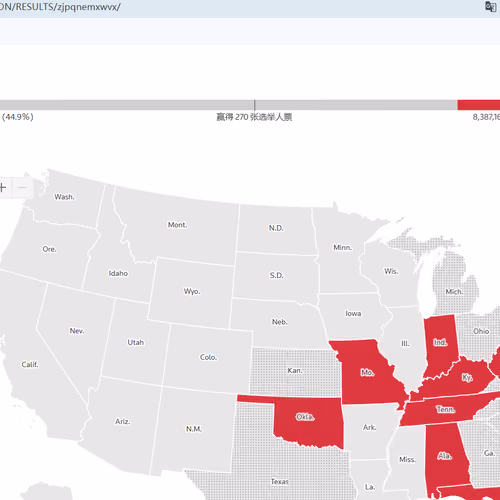The image size is (500, 500).
Task: Click on Arizona state
Action: (x=122, y=422)
